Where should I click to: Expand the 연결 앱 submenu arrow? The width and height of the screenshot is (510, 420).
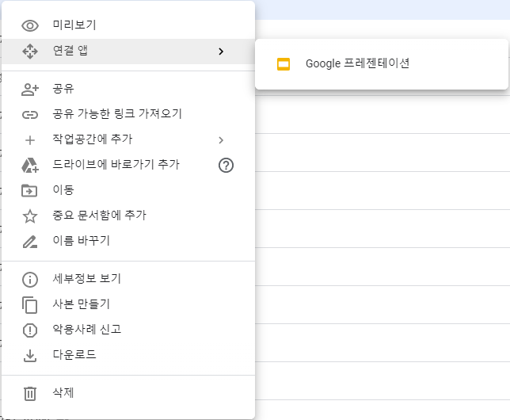coord(221,52)
